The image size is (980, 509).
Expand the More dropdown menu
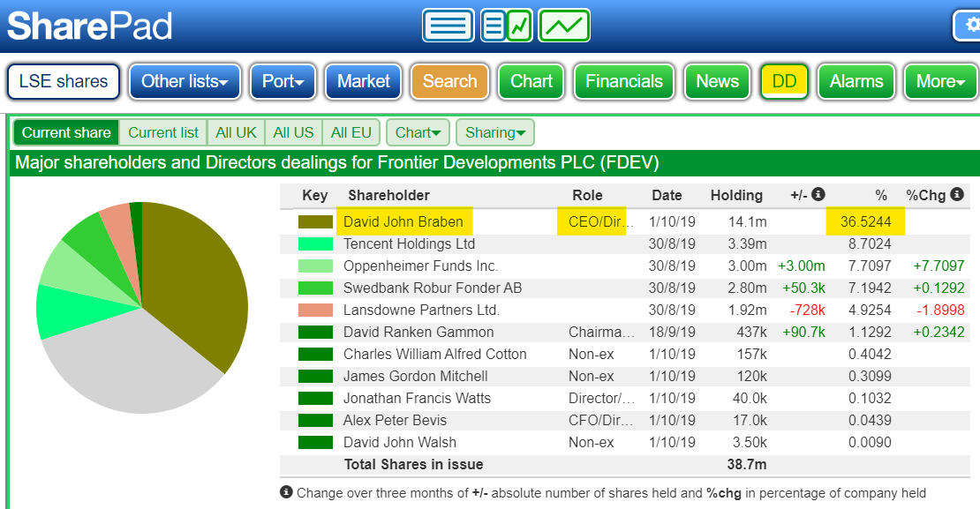[940, 81]
